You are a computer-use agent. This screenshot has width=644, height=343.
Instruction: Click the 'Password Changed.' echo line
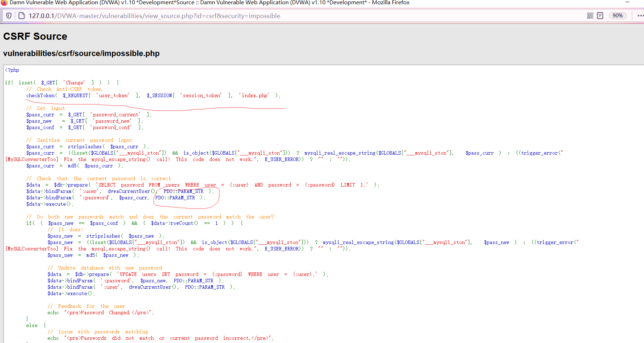click(101, 312)
